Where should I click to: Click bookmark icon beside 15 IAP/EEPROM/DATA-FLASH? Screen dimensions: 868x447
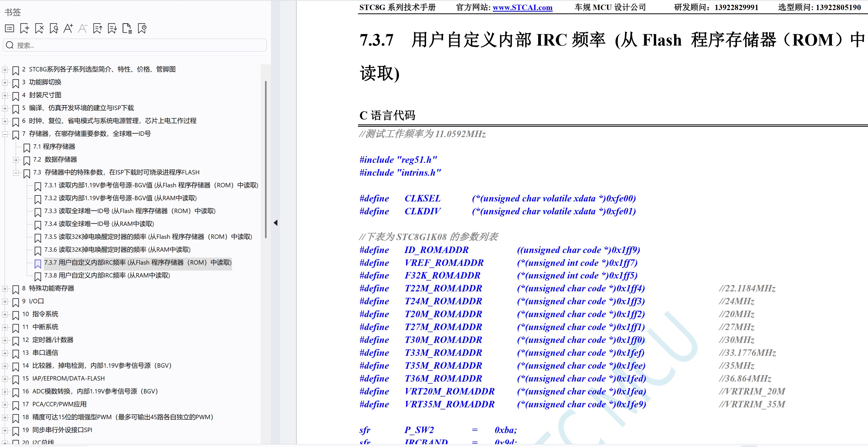point(15,379)
